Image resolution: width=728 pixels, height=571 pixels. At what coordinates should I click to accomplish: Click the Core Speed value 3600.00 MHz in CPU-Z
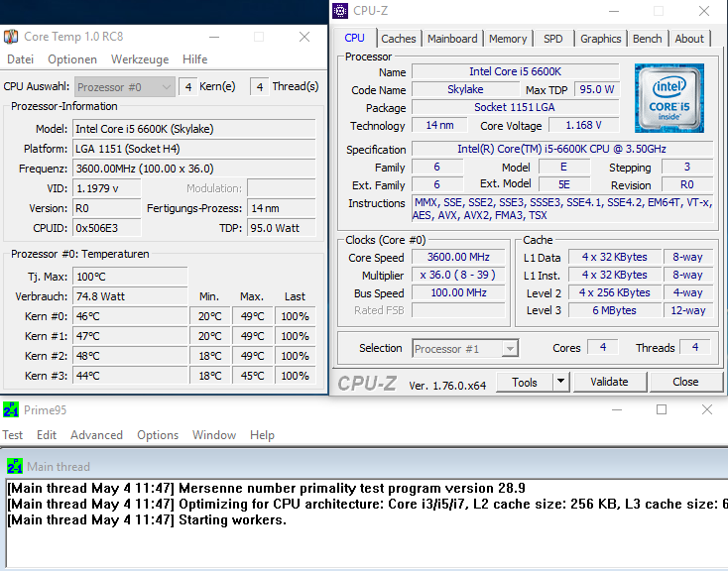pyautogui.click(x=458, y=257)
